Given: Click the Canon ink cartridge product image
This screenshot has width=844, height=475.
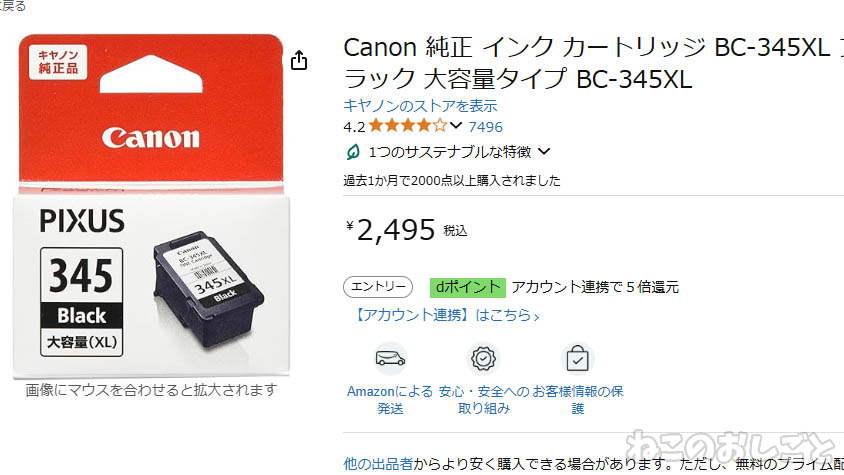Looking at the screenshot, I should point(151,206).
